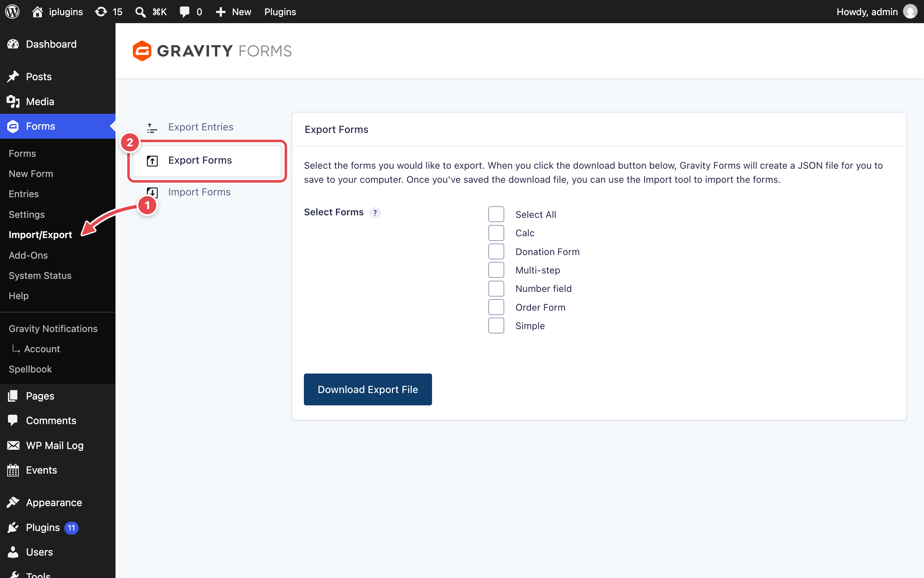Viewport: 924px width, 578px height.
Task: Open Entries in Forms submenu
Action: 24,194
